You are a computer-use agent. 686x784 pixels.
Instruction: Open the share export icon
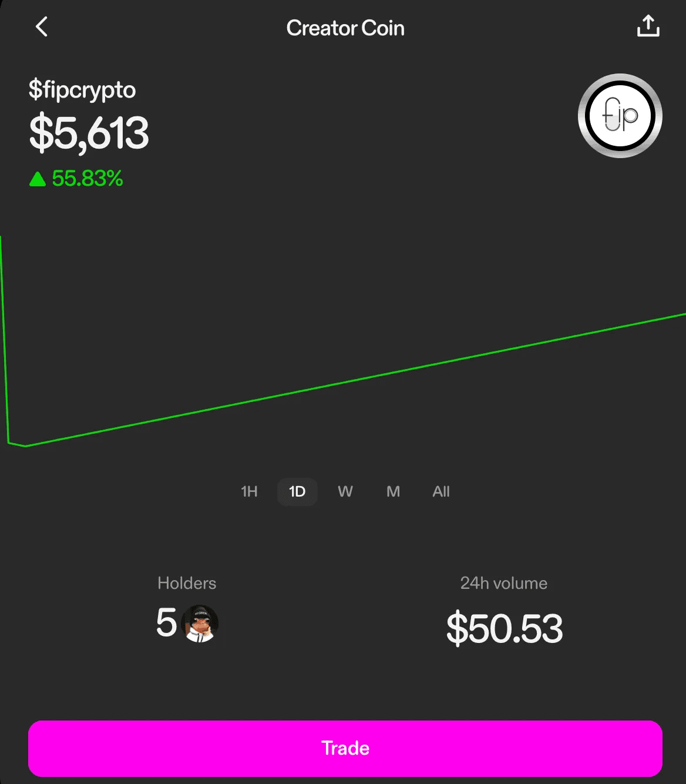[x=648, y=26]
